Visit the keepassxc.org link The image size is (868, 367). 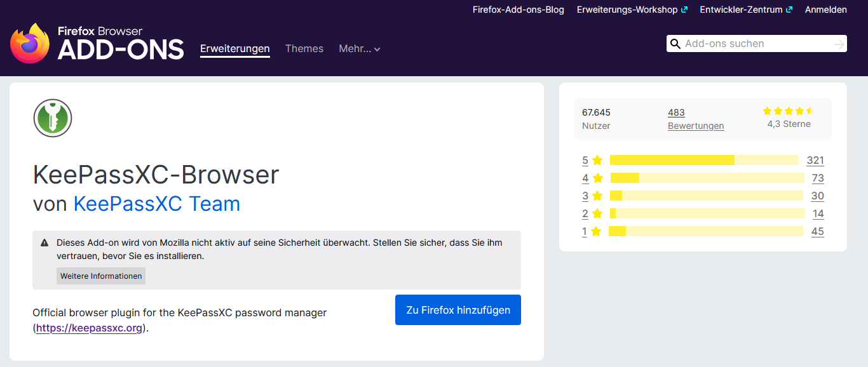(x=89, y=328)
